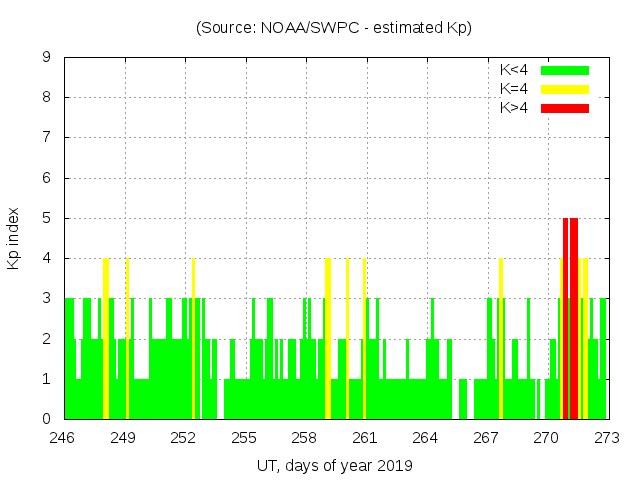Pick the red K>4 legend swatch

tap(565, 108)
